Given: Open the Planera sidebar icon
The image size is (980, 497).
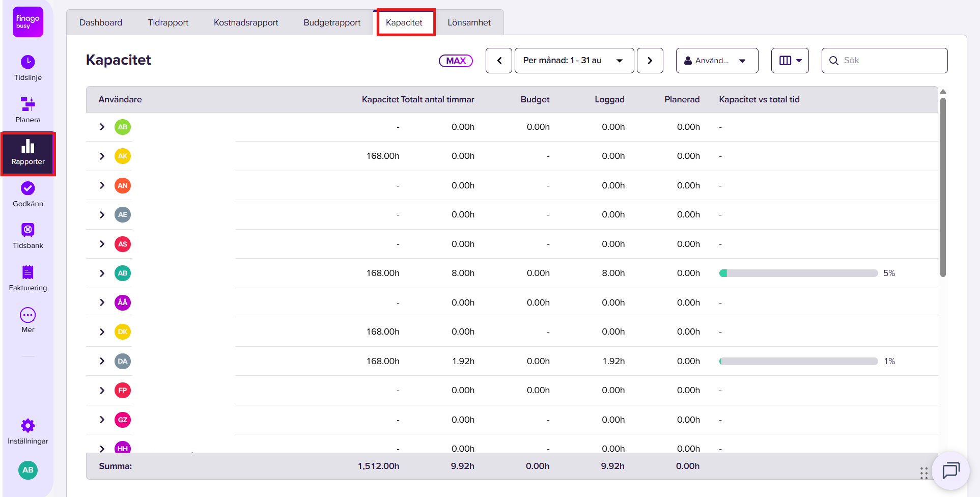Looking at the screenshot, I should [28, 104].
